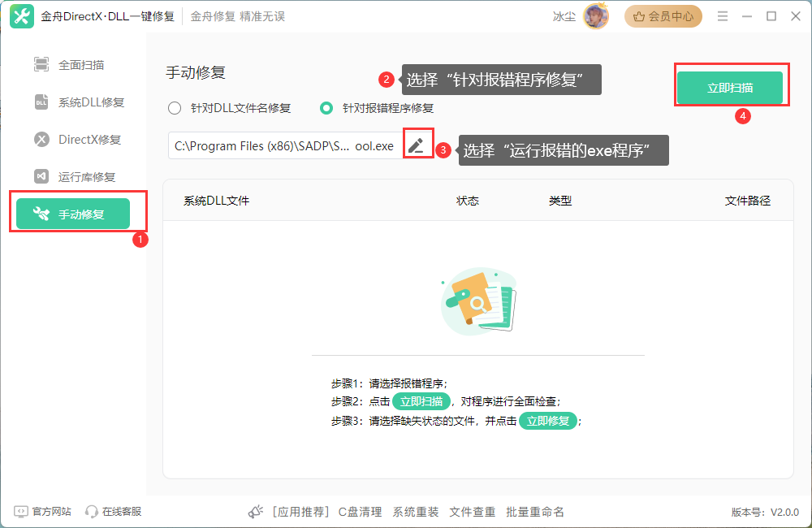Viewport: 812px width, 528px height.
Task: Click the 类型 column header
Action: coord(560,201)
